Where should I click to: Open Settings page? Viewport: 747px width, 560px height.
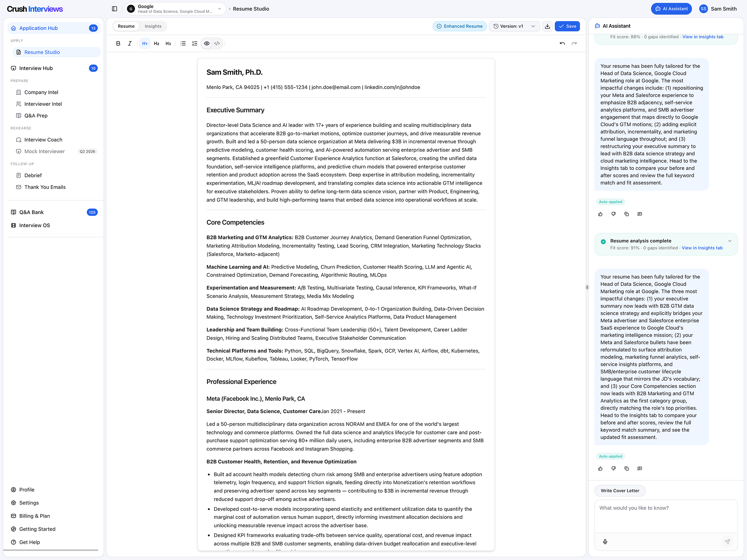click(54, 503)
